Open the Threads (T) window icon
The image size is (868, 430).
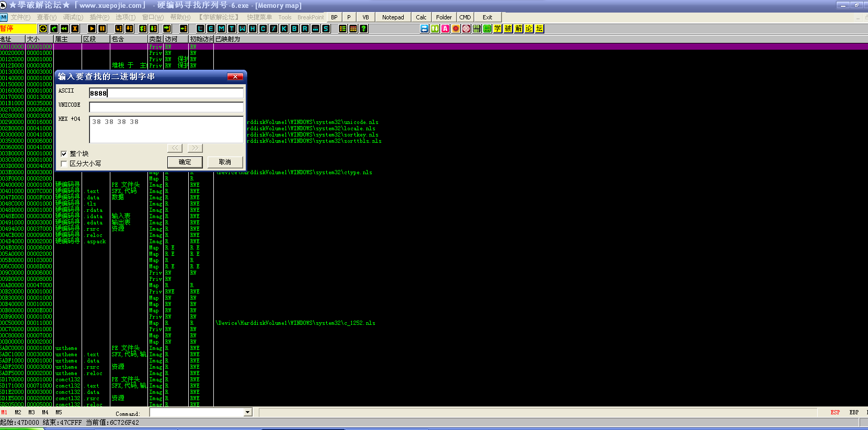(x=232, y=29)
